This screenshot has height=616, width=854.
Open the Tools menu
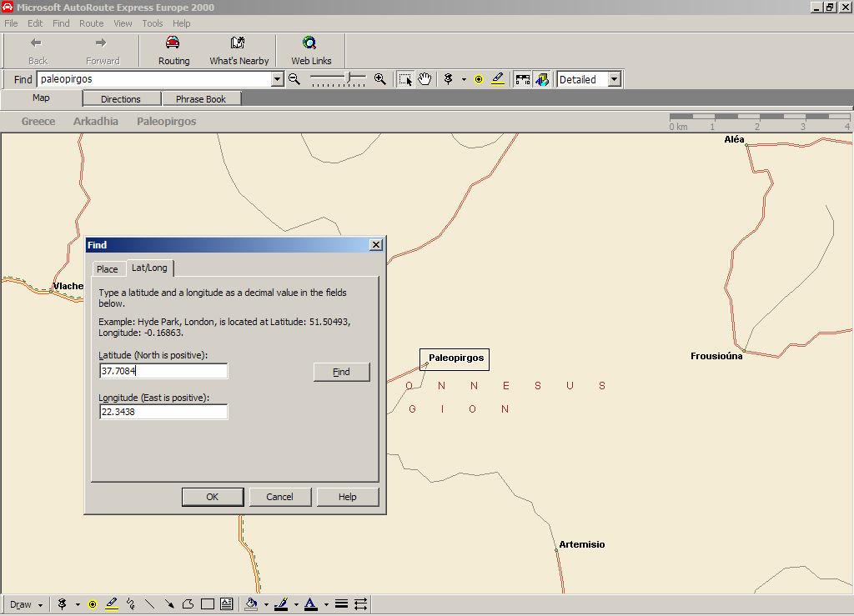coord(153,23)
